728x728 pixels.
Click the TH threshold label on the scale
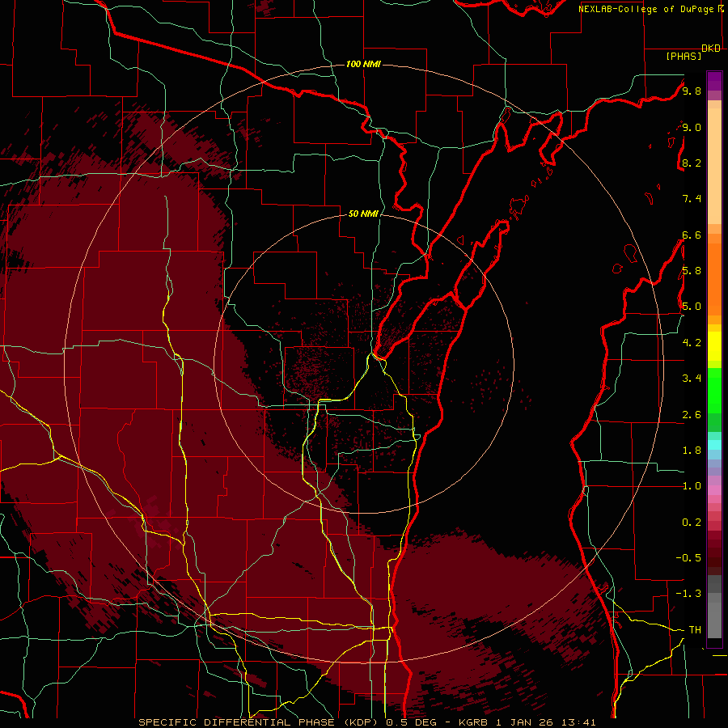click(x=695, y=629)
